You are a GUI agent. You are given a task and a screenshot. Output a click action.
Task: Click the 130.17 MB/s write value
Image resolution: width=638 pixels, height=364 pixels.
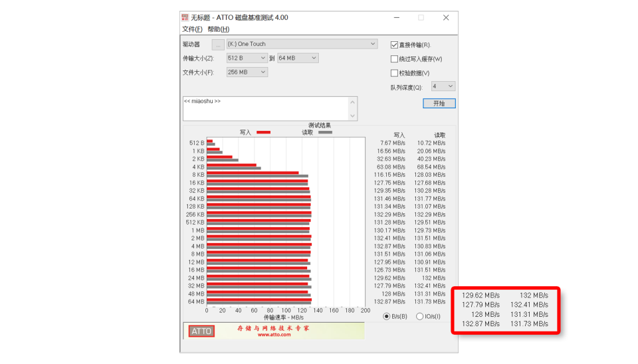(389, 230)
